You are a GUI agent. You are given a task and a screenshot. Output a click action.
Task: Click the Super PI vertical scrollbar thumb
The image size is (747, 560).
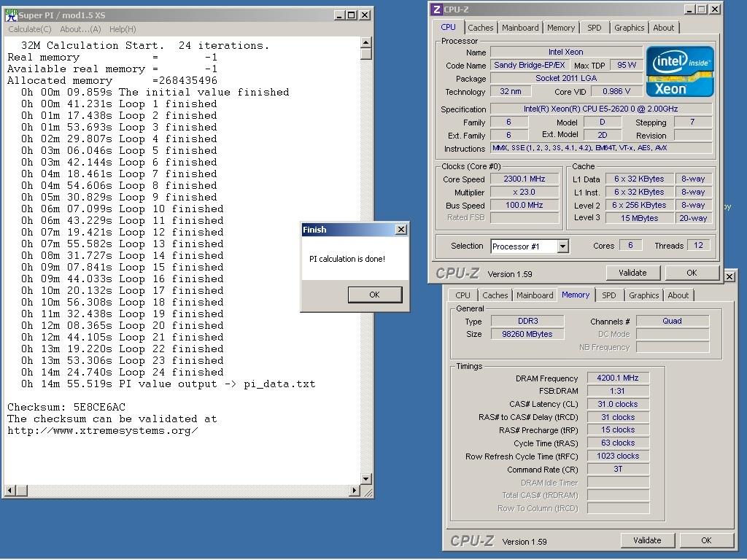tap(366, 53)
